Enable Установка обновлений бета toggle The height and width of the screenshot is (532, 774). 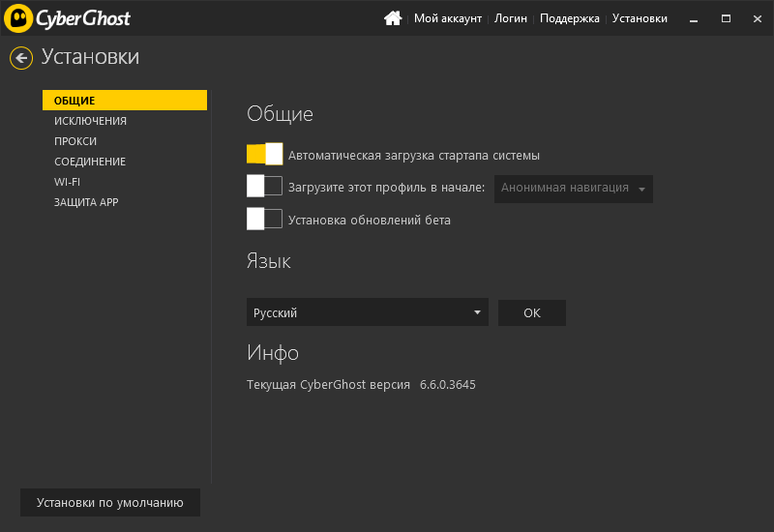[264, 219]
